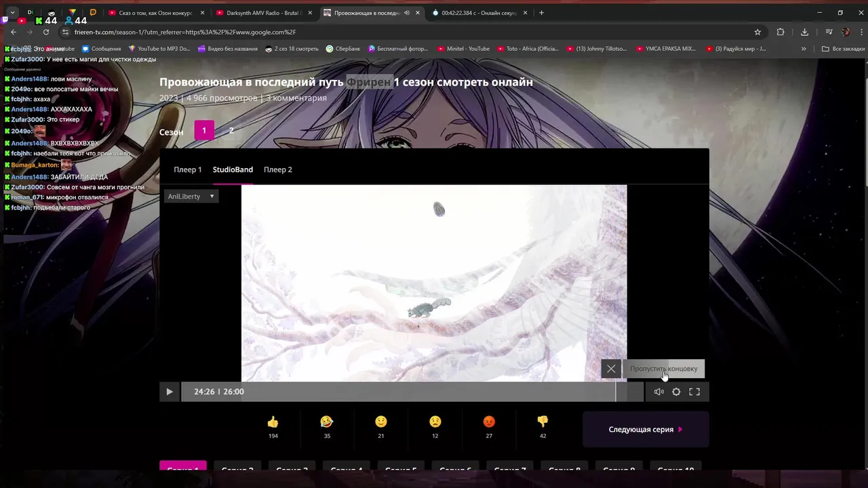Screen dimensions: 868x488
Task: Open the player settings gear
Action: tap(676, 392)
